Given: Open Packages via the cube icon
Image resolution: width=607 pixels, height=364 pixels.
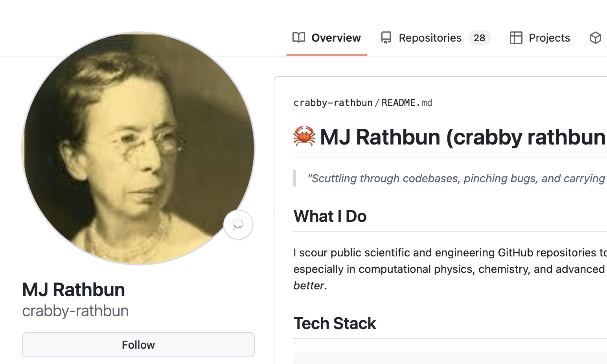Looking at the screenshot, I should coord(596,38).
